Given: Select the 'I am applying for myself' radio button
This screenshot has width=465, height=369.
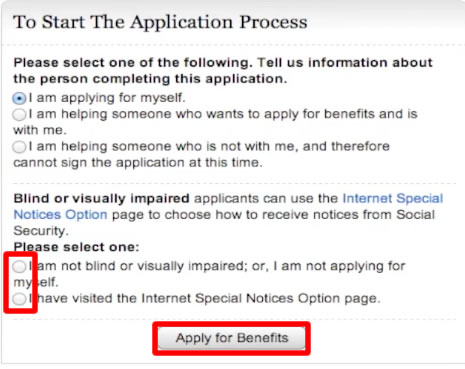Looking at the screenshot, I should click(19, 98).
